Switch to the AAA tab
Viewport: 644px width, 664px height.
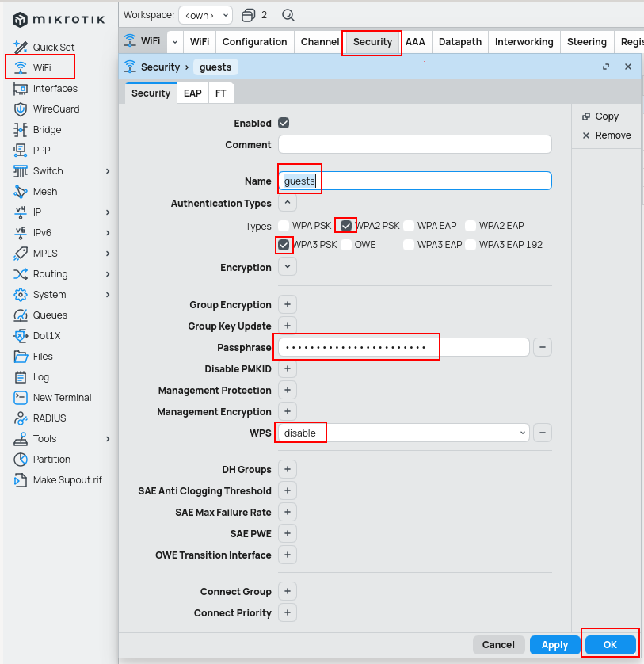tap(415, 42)
